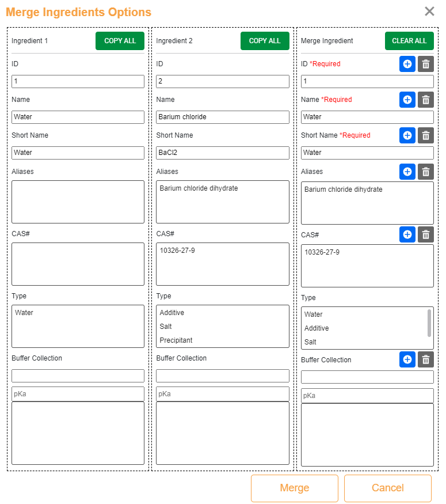The width and height of the screenshot is (446, 504).
Task: Confirm with the Merge button
Action: click(x=294, y=488)
